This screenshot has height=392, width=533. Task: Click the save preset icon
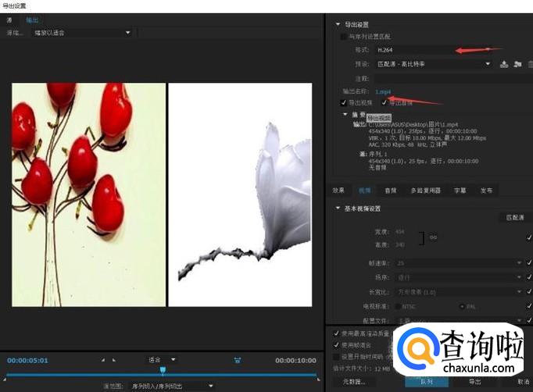[504, 64]
